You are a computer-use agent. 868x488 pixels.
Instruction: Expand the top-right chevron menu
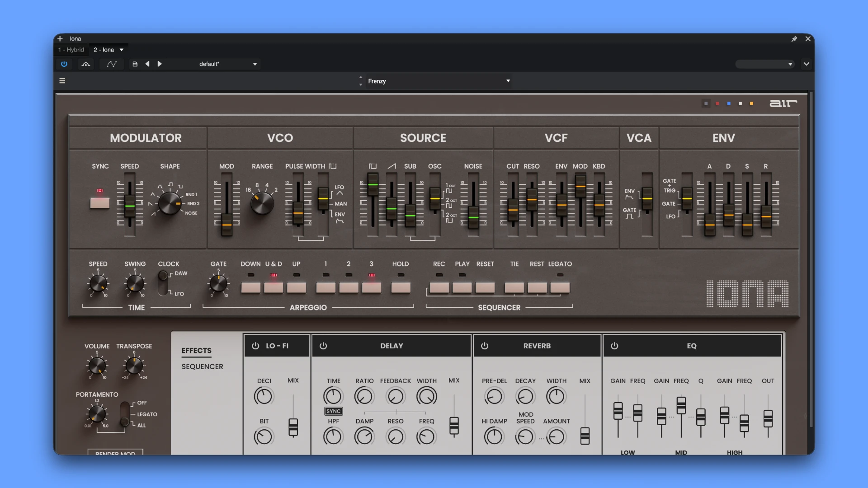pyautogui.click(x=807, y=64)
